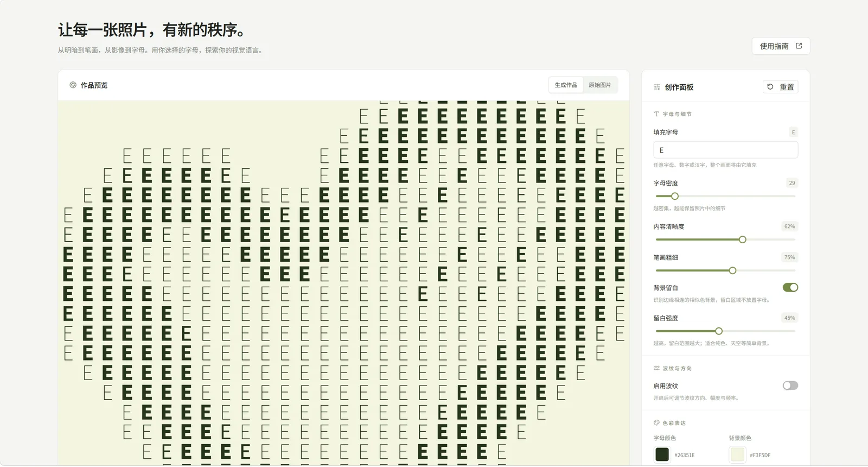
Task: Click the 内容清晰度 value 62%
Action: 789,226
